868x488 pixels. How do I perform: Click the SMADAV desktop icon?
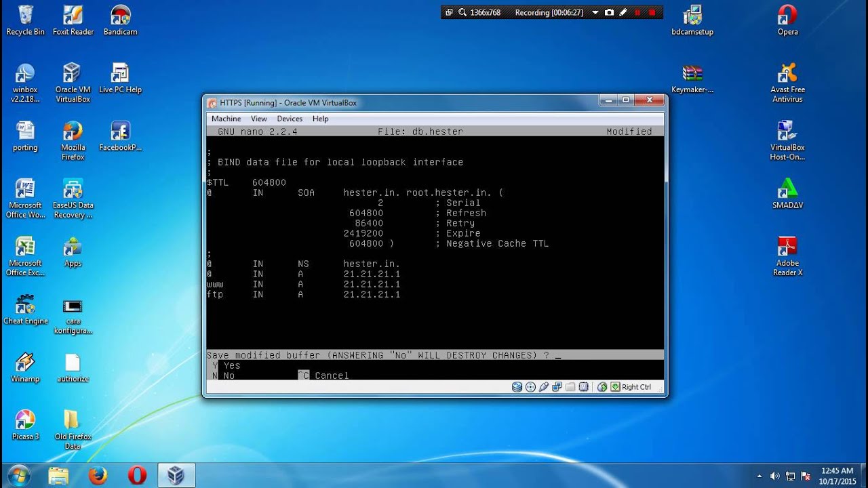click(x=787, y=194)
